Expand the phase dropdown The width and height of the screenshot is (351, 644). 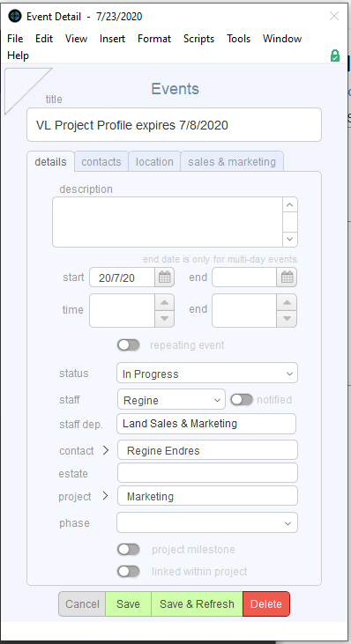(x=207, y=522)
